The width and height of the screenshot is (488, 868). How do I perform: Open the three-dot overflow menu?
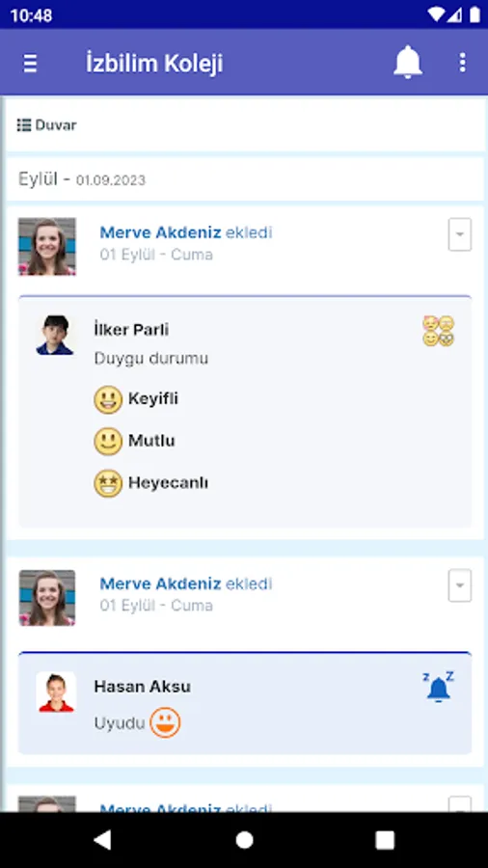463,63
